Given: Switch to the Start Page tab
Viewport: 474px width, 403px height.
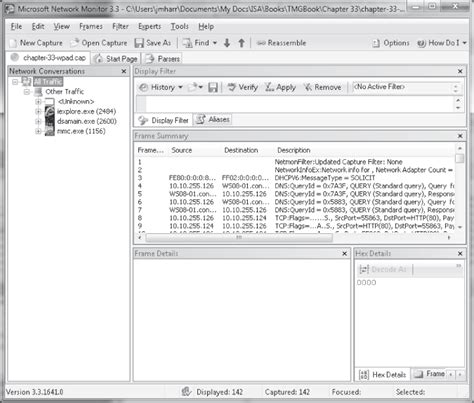Looking at the screenshot, I should (116, 59).
